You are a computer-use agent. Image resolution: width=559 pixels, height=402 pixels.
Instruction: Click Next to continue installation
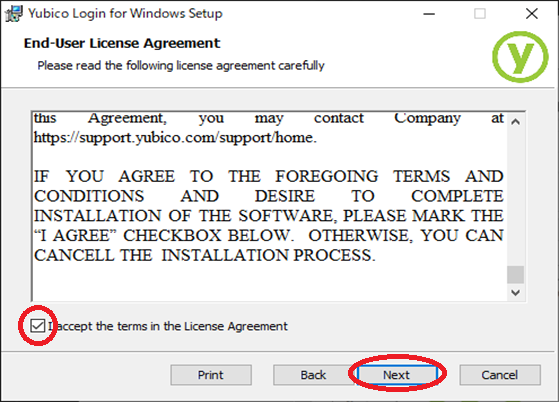[397, 375]
